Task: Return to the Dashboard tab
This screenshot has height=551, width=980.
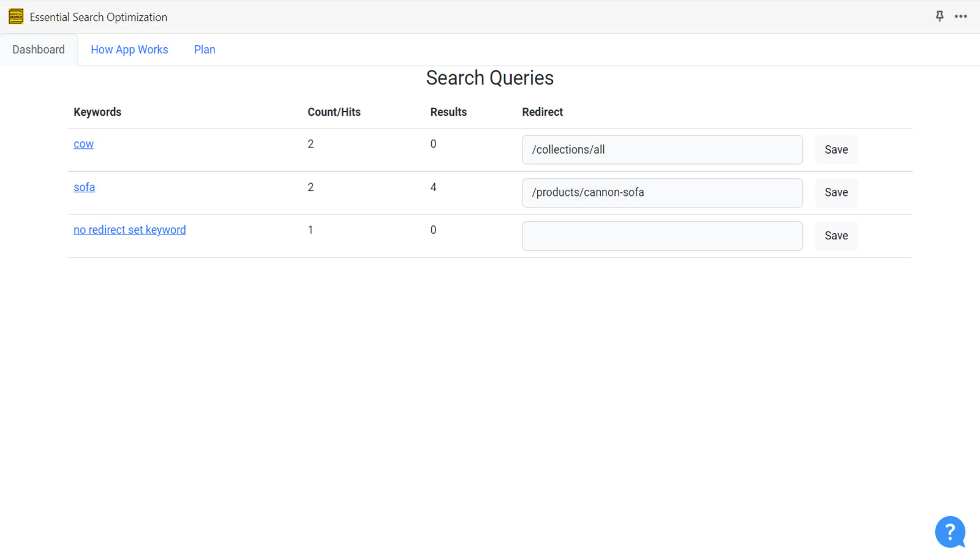Action: coord(38,50)
